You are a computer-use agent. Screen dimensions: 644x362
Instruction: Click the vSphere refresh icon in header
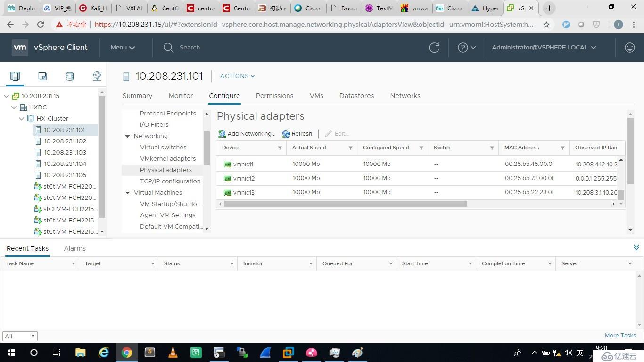(434, 48)
